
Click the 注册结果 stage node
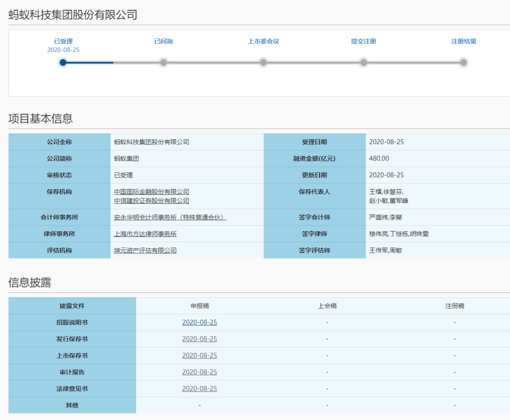coord(463,62)
